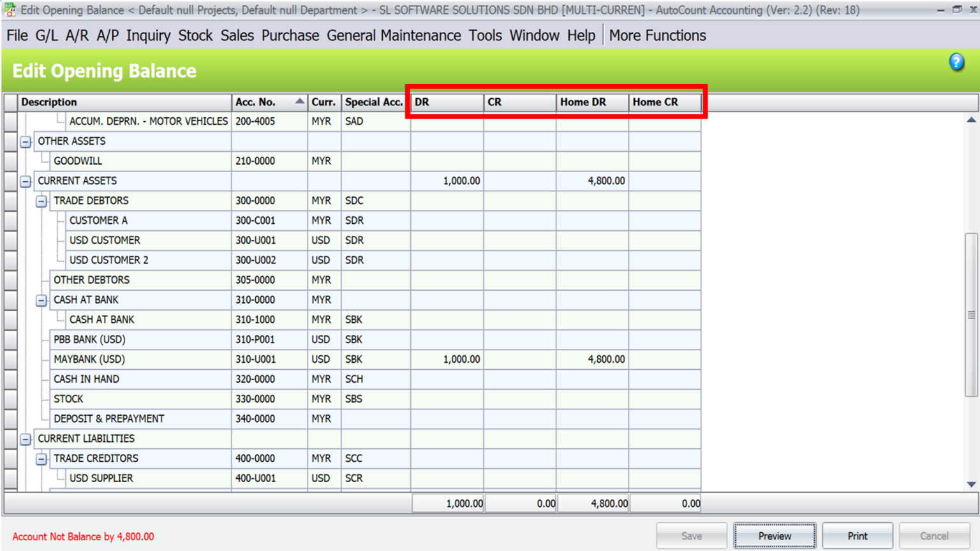Click account number 310-P001
Image resolution: width=980 pixels, height=551 pixels.
pyautogui.click(x=255, y=339)
